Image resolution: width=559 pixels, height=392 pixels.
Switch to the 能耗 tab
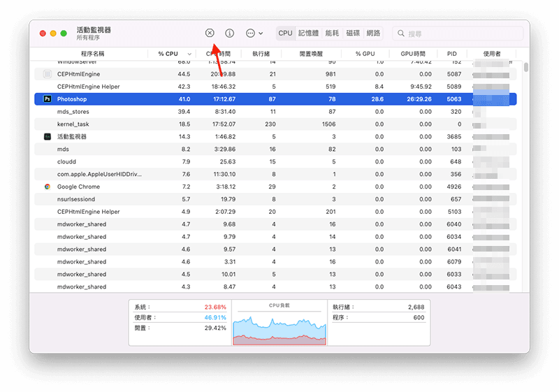[x=332, y=33]
